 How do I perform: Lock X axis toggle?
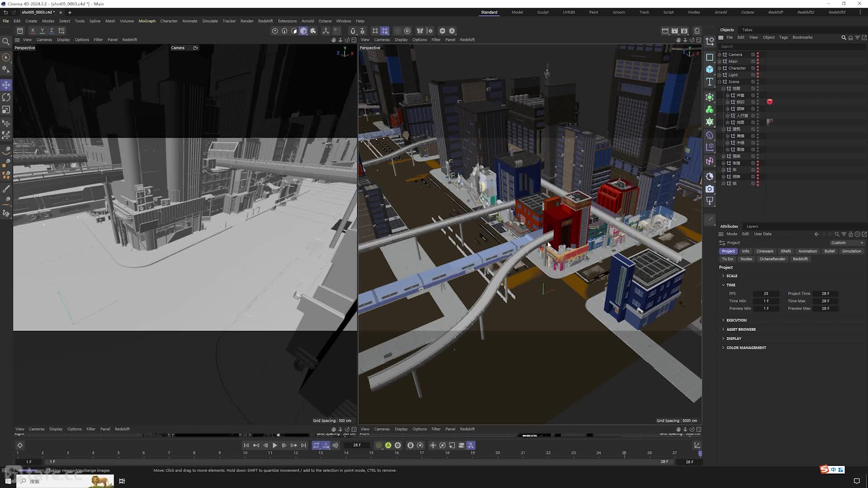tap(33, 31)
